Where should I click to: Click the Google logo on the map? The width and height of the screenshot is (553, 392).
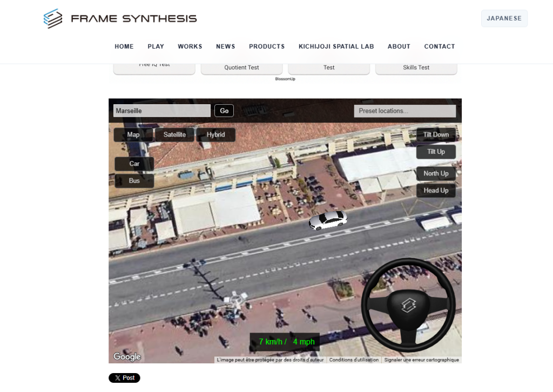[x=127, y=356]
